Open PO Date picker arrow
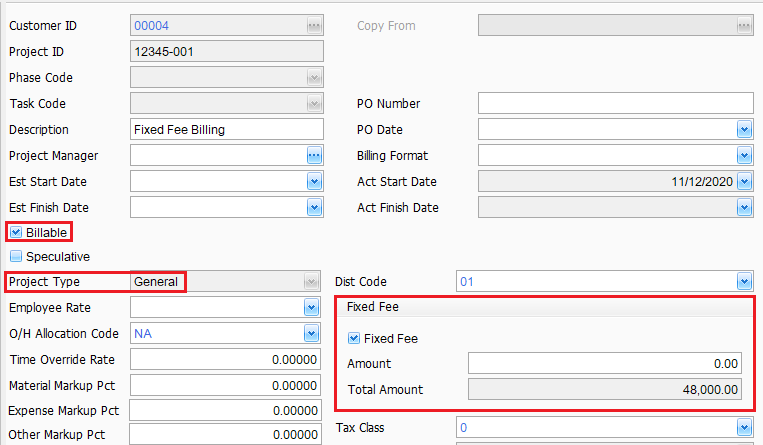This screenshot has height=445, width=763. (745, 130)
